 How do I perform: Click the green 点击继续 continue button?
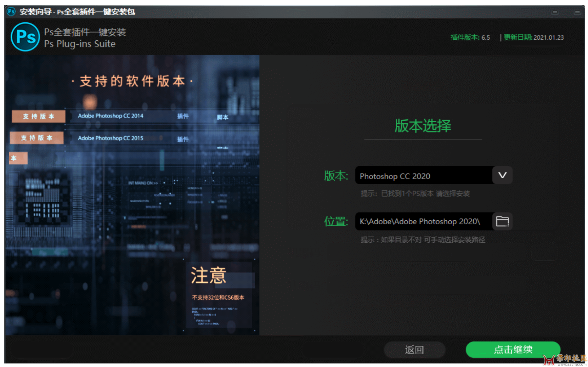click(x=513, y=350)
